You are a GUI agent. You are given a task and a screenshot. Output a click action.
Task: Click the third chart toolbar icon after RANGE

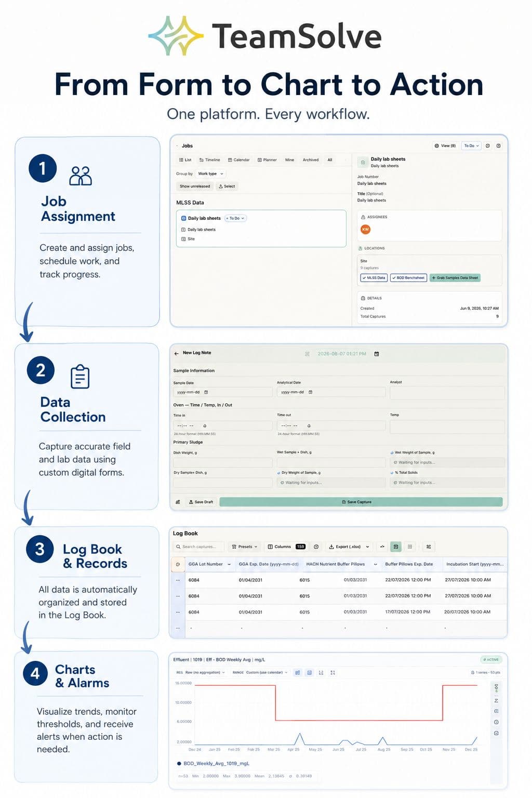321,672
